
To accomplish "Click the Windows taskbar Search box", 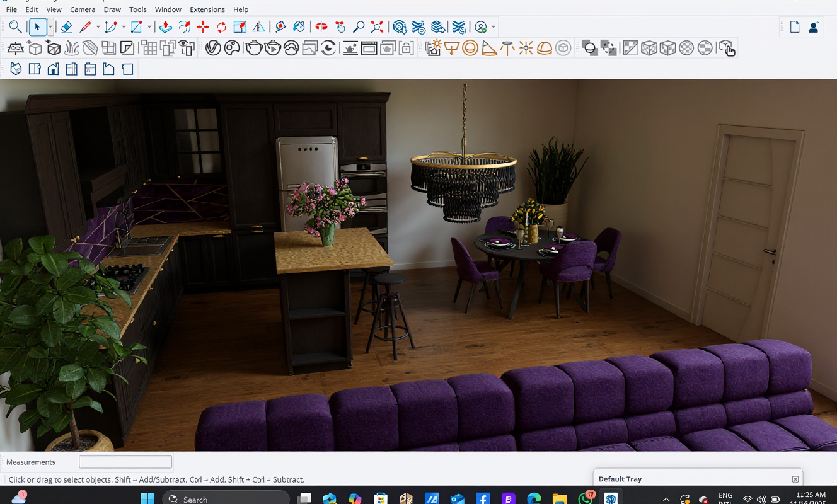I will click(x=227, y=499).
